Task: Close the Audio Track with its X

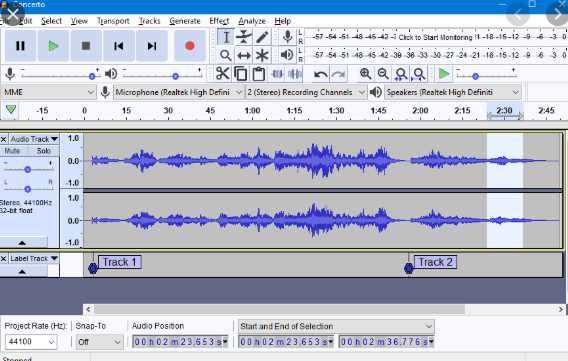Action: coord(4,139)
